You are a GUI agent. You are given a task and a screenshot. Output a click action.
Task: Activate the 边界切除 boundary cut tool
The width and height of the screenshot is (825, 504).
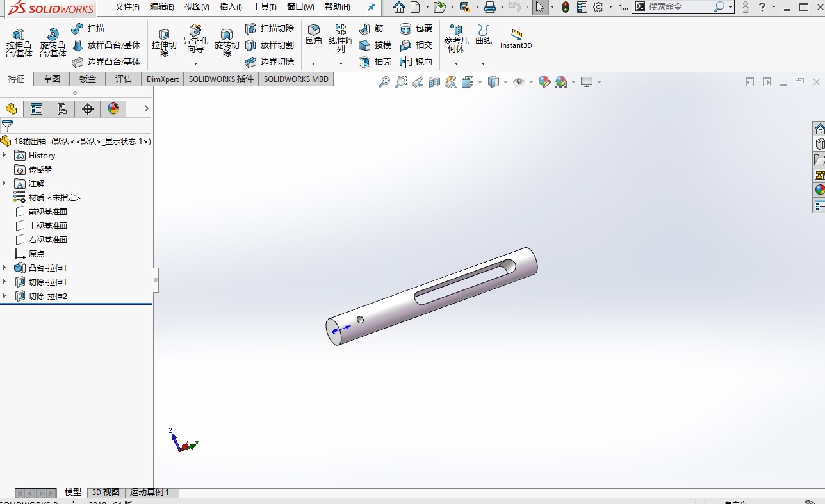269,61
